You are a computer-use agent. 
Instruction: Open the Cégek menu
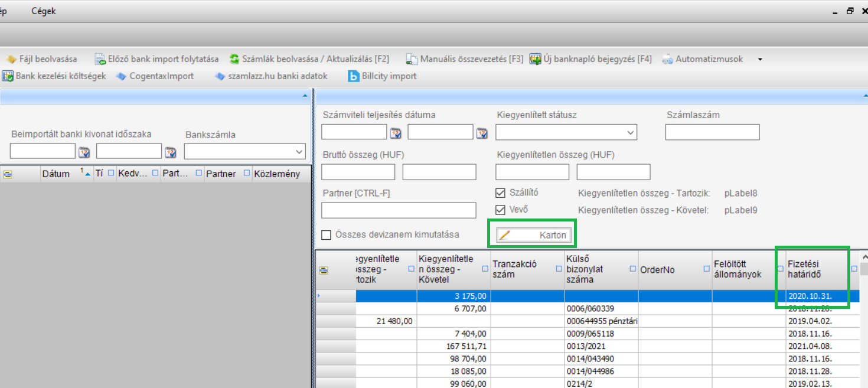44,11
